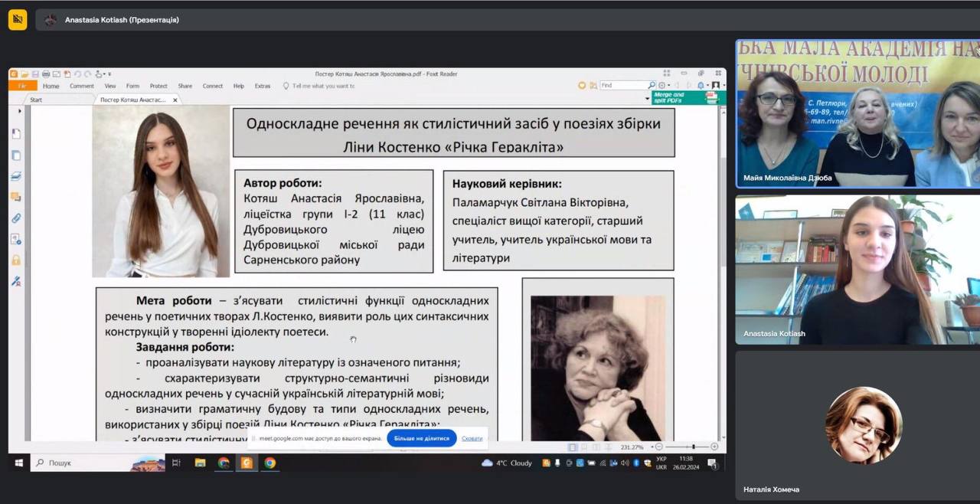The height and width of the screenshot is (504, 980).
Task: Click the Print icon in quick access toolbar
Action: (x=46, y=74)
